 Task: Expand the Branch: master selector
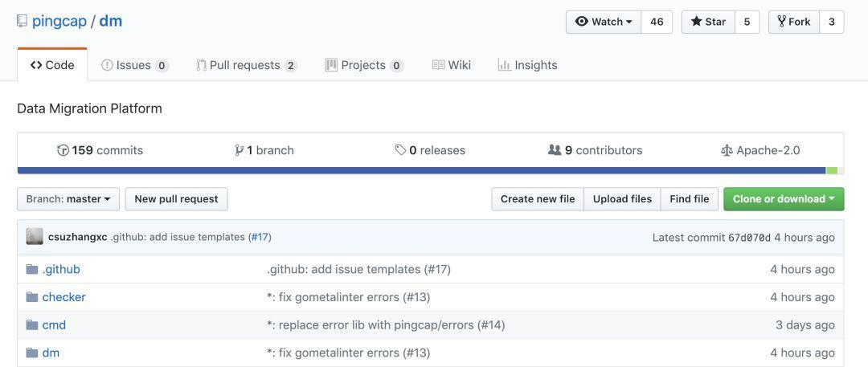tap(68, 199)
